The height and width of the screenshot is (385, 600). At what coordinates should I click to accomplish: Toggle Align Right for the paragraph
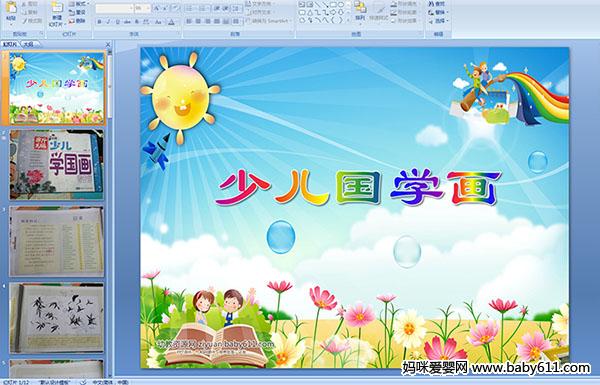[208, 21]
